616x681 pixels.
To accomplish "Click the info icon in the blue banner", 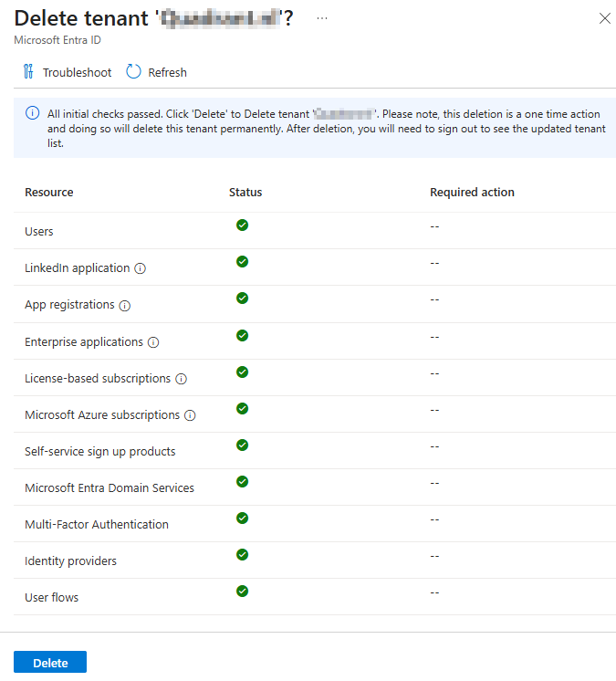I will tap(32, 113).
